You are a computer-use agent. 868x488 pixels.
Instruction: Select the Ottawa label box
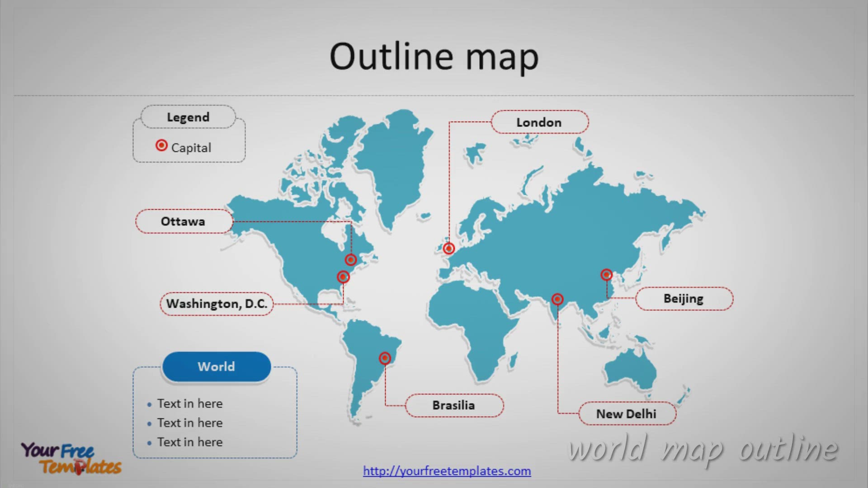[184, 221]
